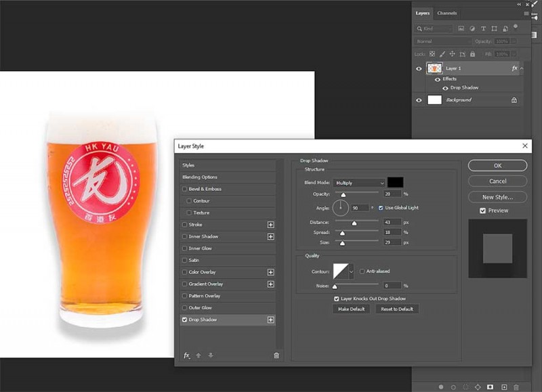
Task: Hide the Drop Shadow effect eye icon
Action: click(x=445, y=88)
